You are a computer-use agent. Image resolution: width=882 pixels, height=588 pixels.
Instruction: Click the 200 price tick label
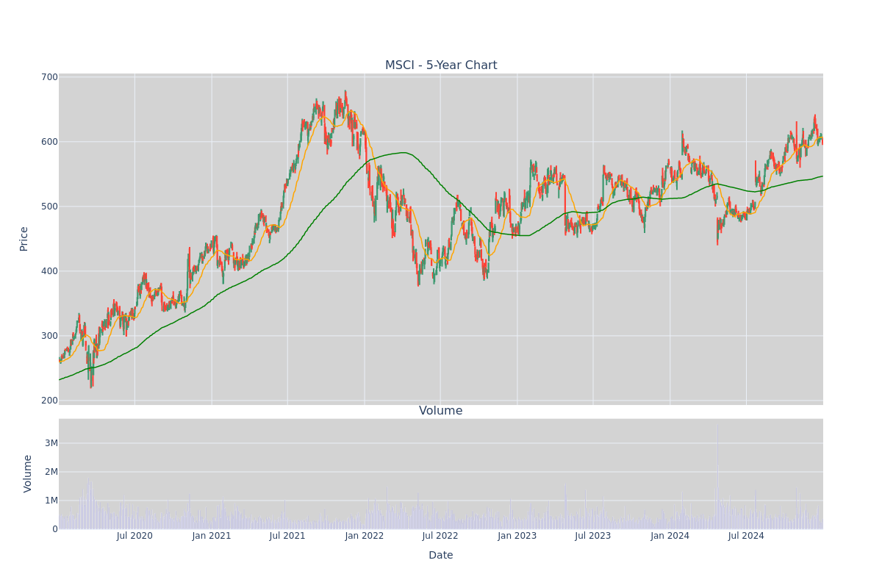coord(49,401)
